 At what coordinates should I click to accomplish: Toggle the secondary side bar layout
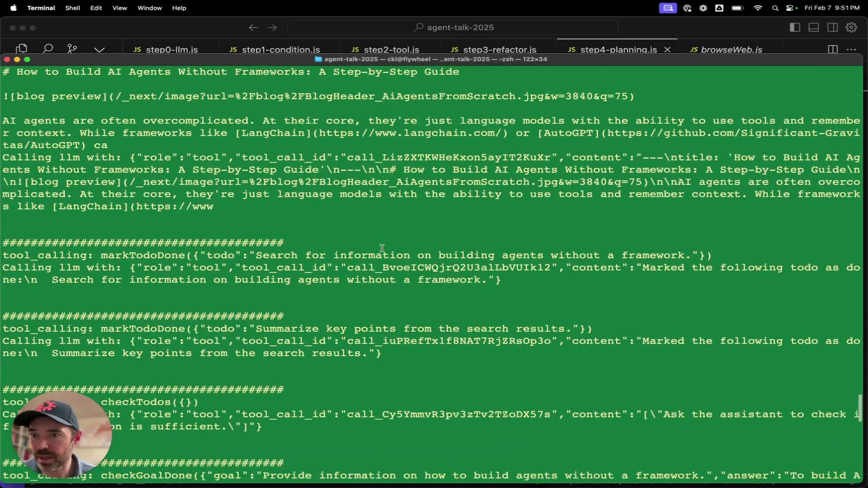click(x=832, y=28)
